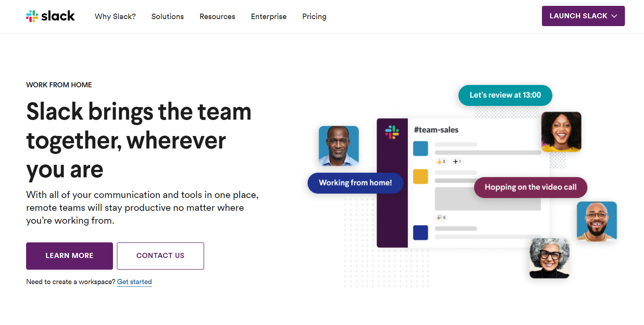Go to the Enterprise page
This screenshot has height=325, width=644.
[269, 16]
